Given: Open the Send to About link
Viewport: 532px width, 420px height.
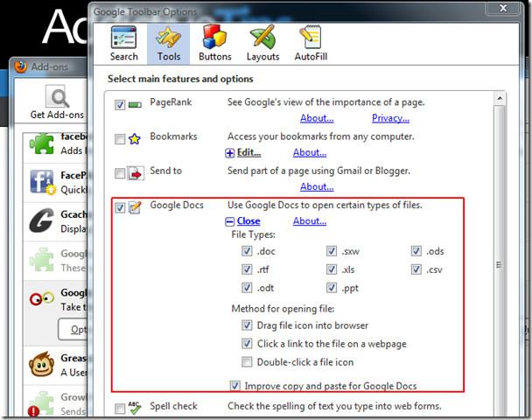Looking at the screenshot, I should 317,186.
